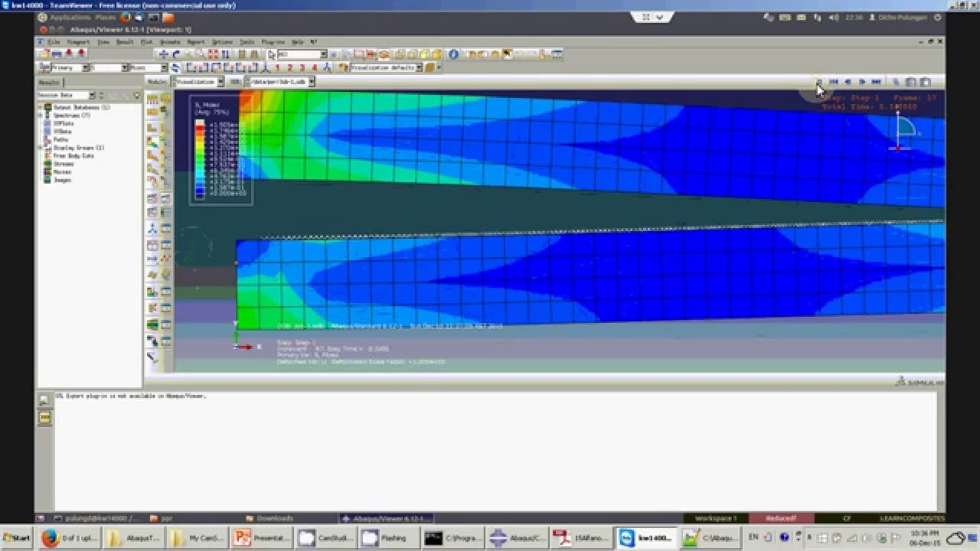Select Spectrums in the results tree

pyautogui.click(x=71, y=116)
